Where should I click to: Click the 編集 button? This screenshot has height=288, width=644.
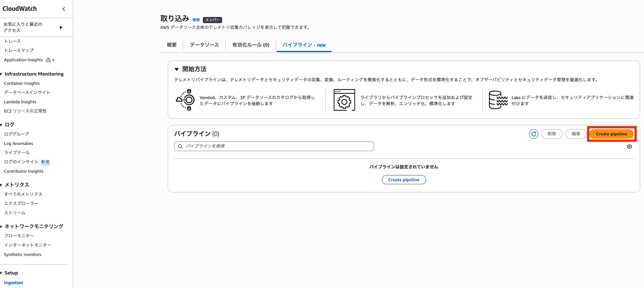pos(576,134)
